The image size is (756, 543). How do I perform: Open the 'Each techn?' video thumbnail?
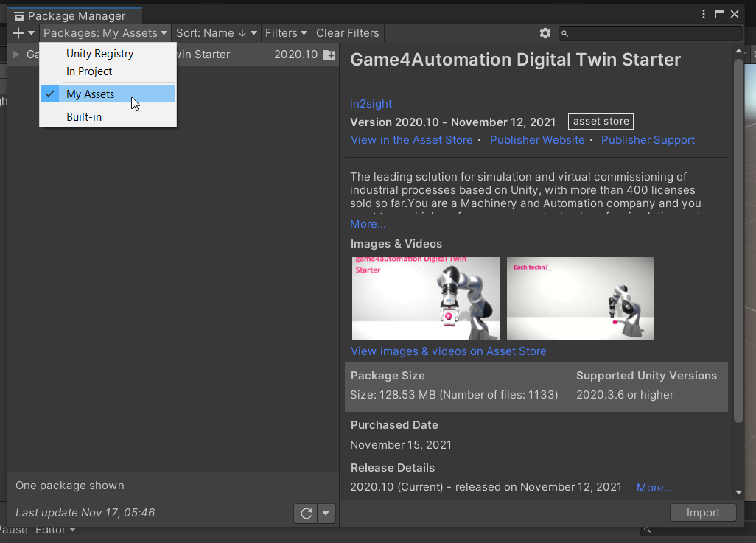coord(581,298)
